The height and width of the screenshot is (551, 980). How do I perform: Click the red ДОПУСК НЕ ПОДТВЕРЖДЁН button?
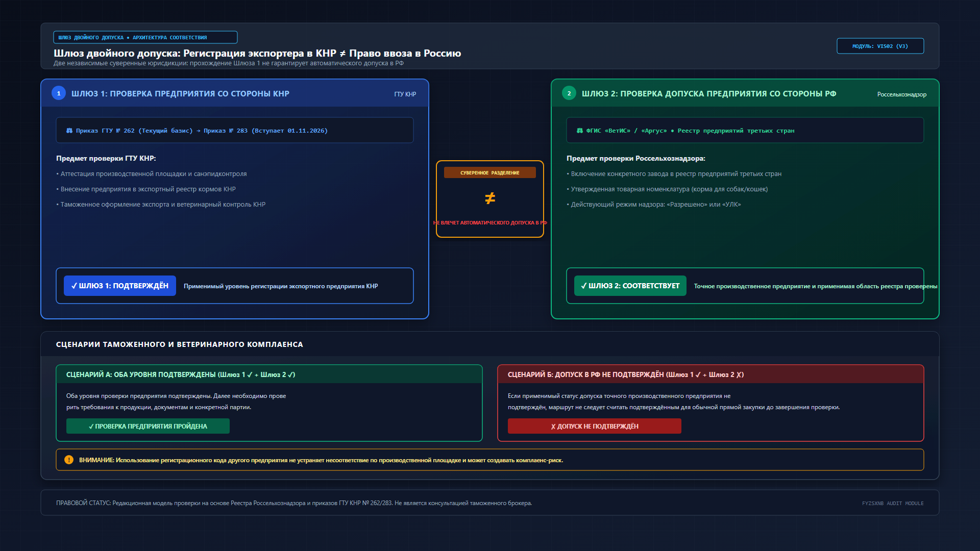coord(595,426)
